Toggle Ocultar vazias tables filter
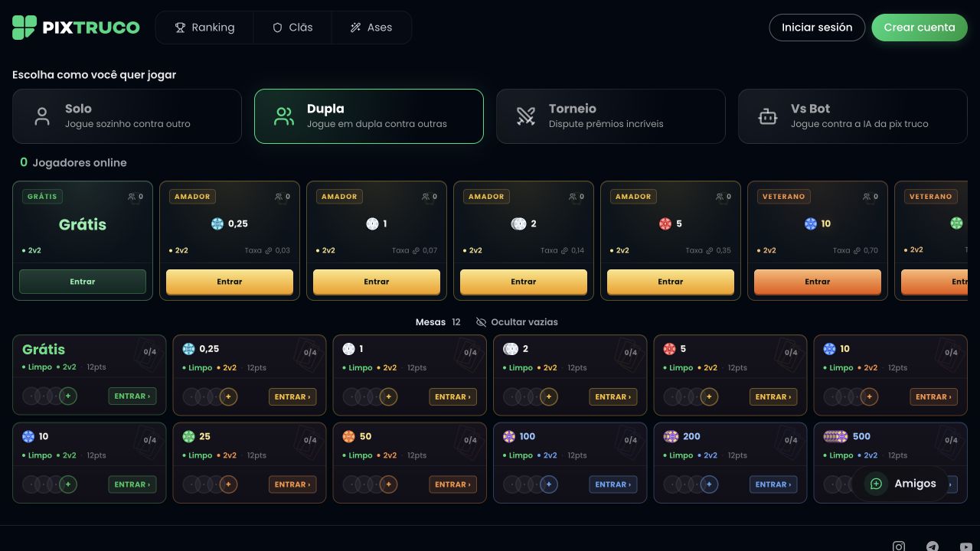This screenshot has width=980, height=551. tap(517, 322)
